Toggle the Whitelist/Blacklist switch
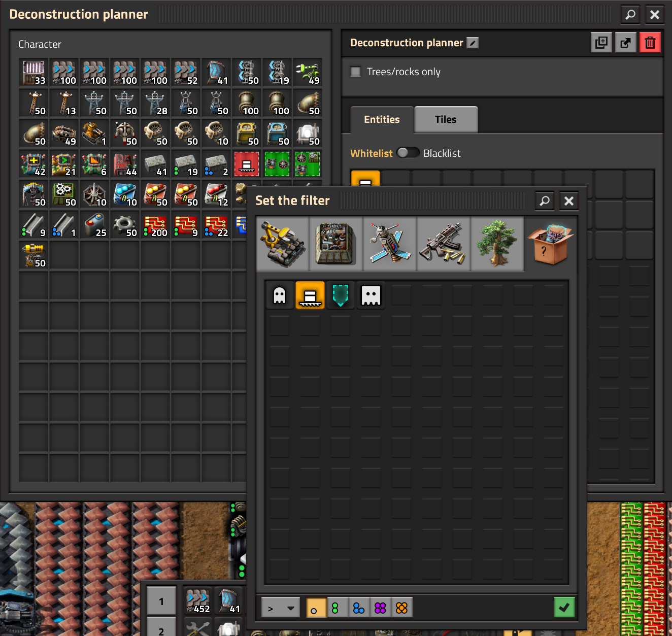The height and width of the screenshot is (636, 672). [408, 153]
